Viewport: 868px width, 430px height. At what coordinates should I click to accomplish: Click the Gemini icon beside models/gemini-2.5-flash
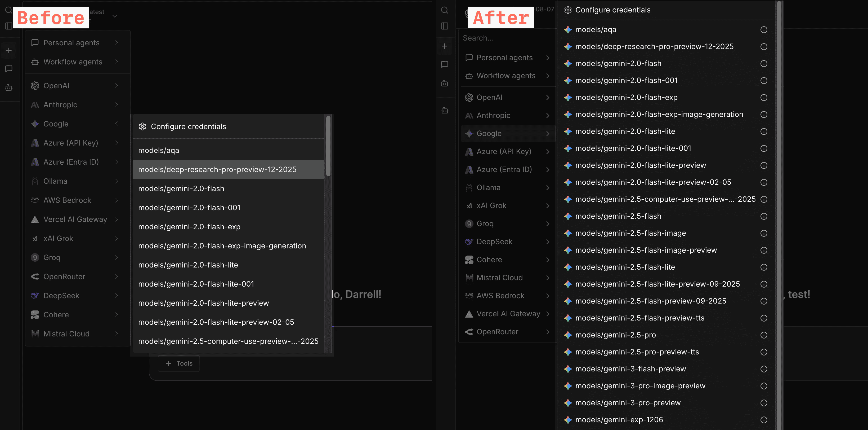tap(568, 216)
